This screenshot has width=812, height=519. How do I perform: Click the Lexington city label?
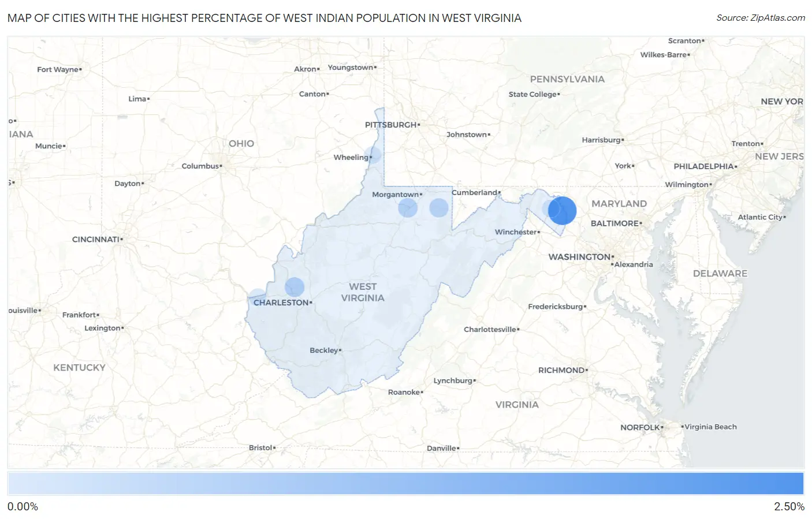(102, 328)
